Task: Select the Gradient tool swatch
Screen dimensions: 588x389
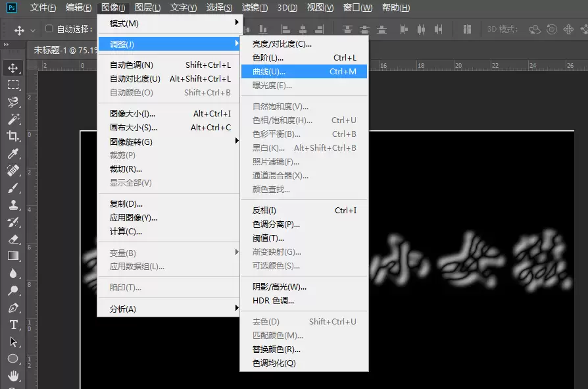Action: click(13, 256)
